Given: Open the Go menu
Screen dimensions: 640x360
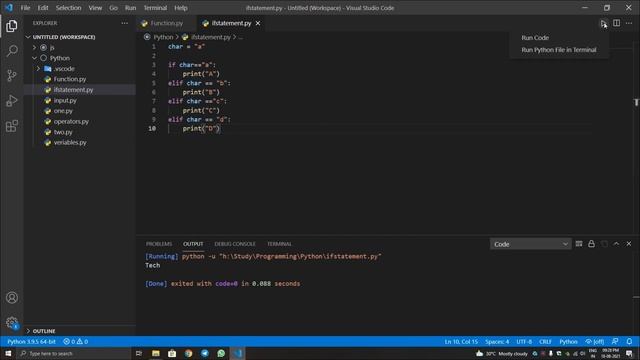Looking at the screenshot, I should click(113, 8).
